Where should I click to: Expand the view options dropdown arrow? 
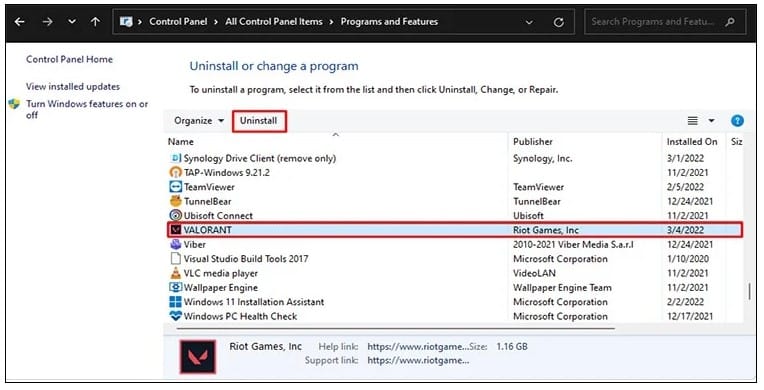pyautogui.click(x=711, y=120)
